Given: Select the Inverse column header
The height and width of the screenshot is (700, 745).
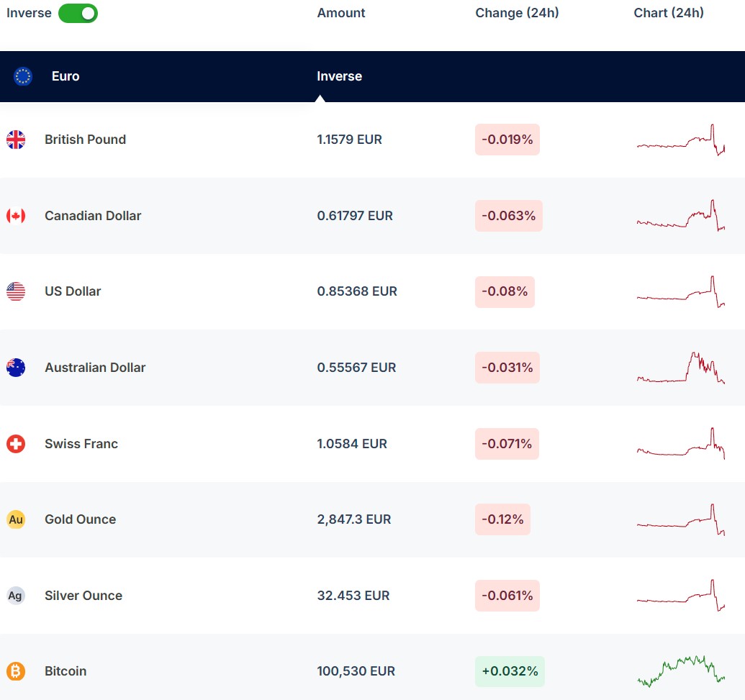Looking at the screenshot, I should [339, 76].
